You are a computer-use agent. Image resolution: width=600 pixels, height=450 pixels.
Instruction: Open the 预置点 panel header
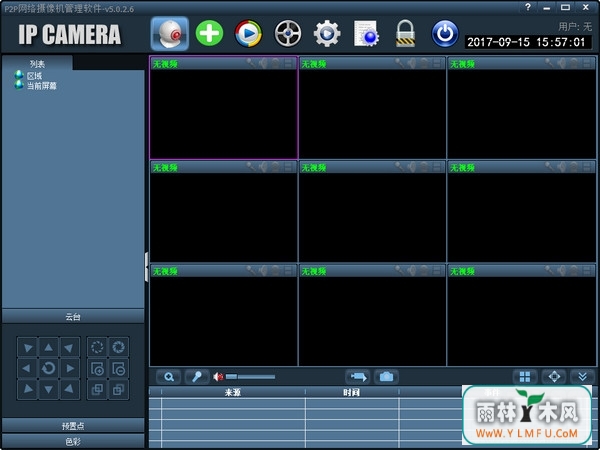point(73,426)
